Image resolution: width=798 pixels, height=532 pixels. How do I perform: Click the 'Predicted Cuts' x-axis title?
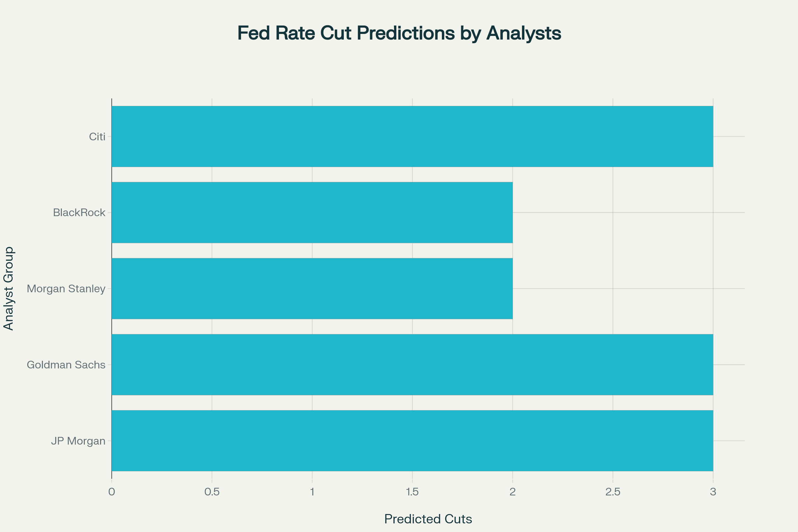(x=428, y=519)
